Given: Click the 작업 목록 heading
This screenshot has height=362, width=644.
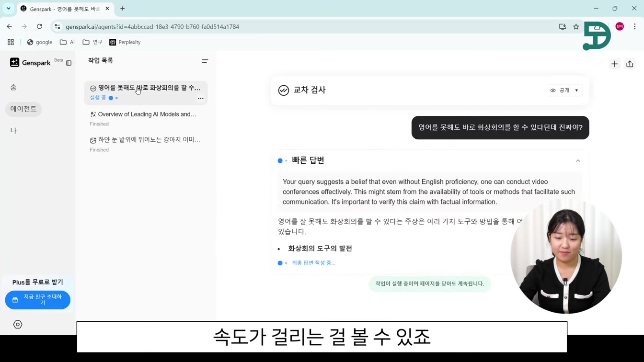Looking at the screenshot, I should pyautogui.click(x=101, y=61).
